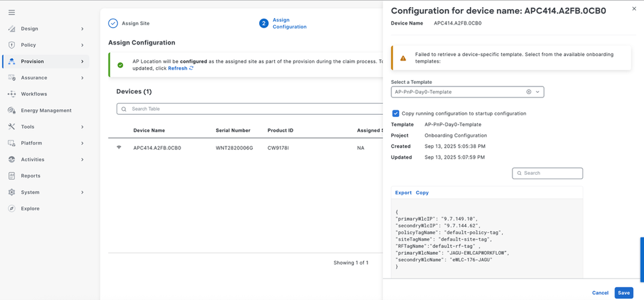644x300 pixels.
Task: Click the Energy Management icon
Action: click(x=12, y=110)
